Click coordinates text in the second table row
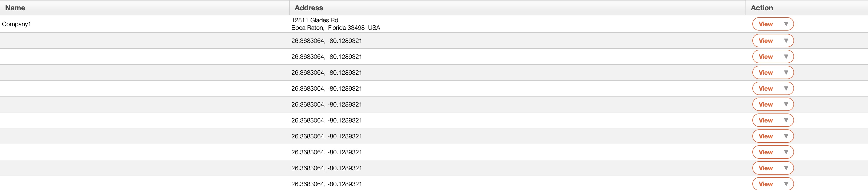 point(327,41)
